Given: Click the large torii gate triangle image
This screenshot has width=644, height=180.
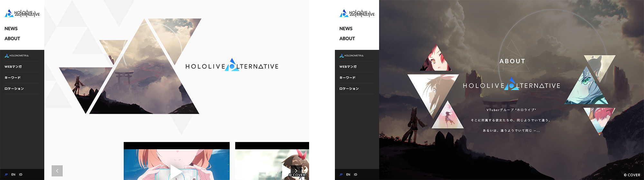Looking at the screenshot, I should (144, 77).
